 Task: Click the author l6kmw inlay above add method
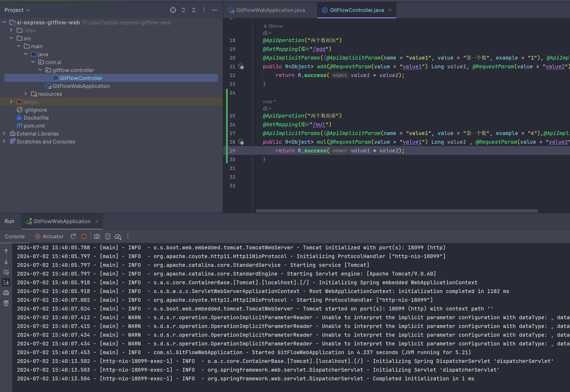pyautogui.click(x=273, y=26)
